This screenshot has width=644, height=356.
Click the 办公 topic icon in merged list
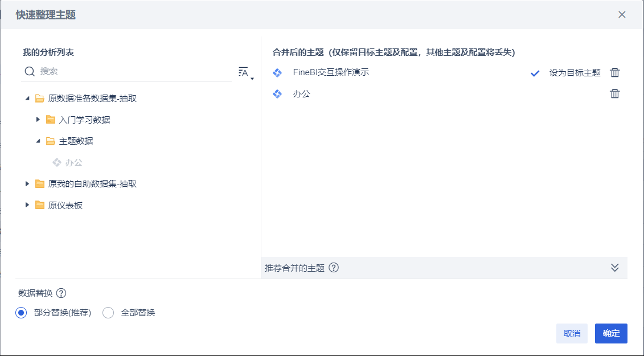point(277,94)
